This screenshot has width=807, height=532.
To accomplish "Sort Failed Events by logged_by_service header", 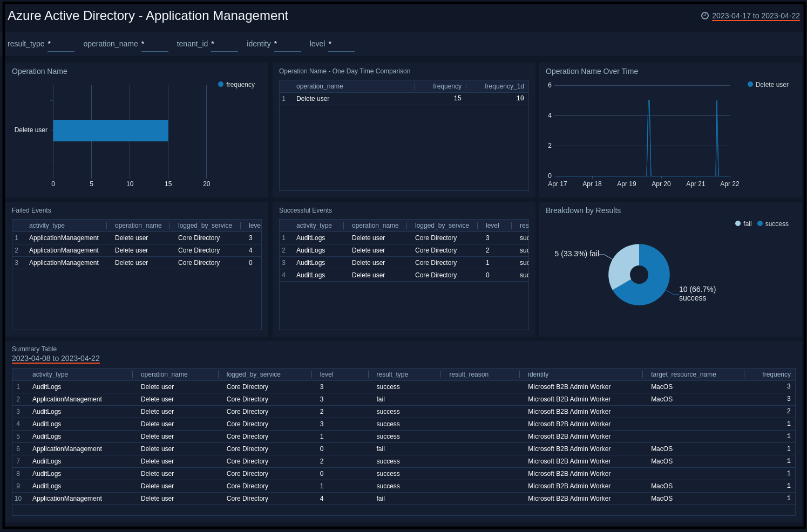I will [205, 226].
